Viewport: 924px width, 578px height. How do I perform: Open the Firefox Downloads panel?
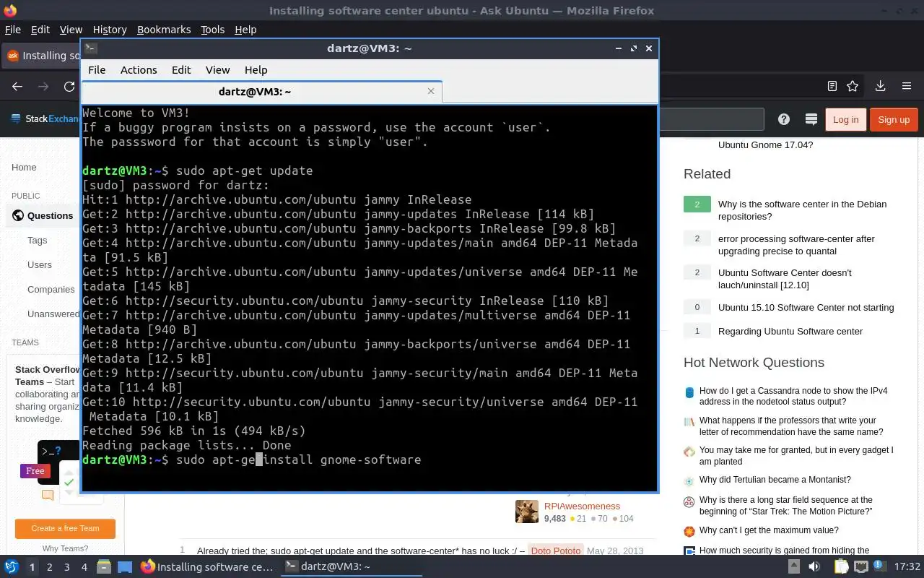click(x=880, y=86)
